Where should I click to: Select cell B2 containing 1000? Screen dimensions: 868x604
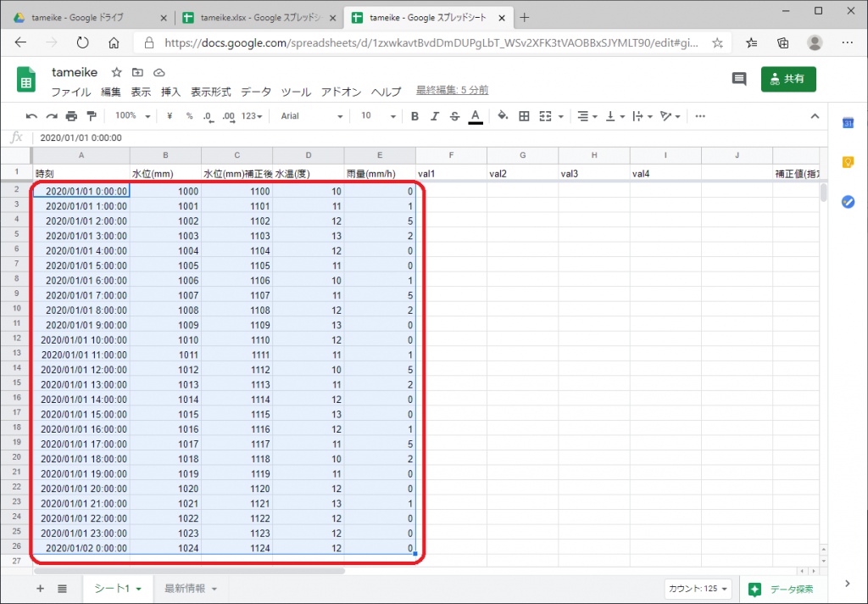click(165, 192)
